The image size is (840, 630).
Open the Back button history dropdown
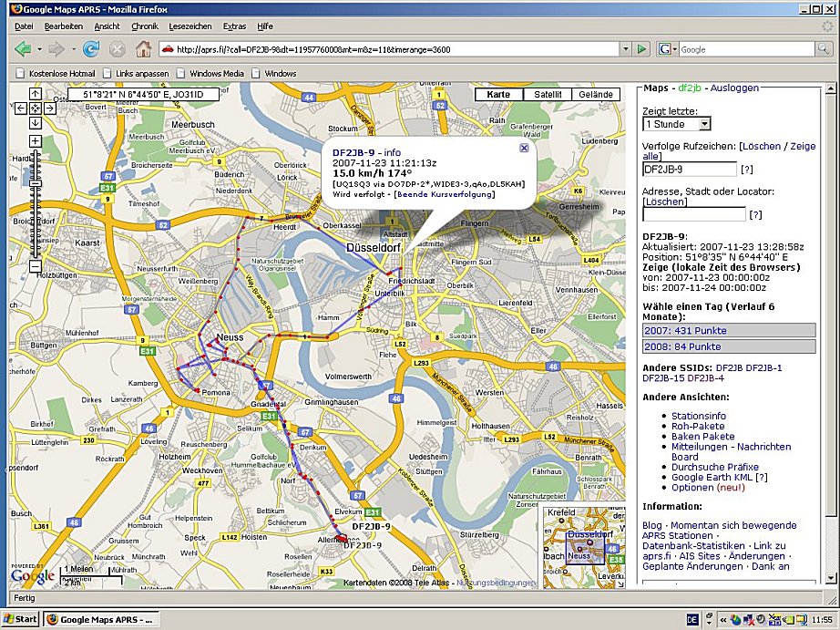[x=39, y=50]
